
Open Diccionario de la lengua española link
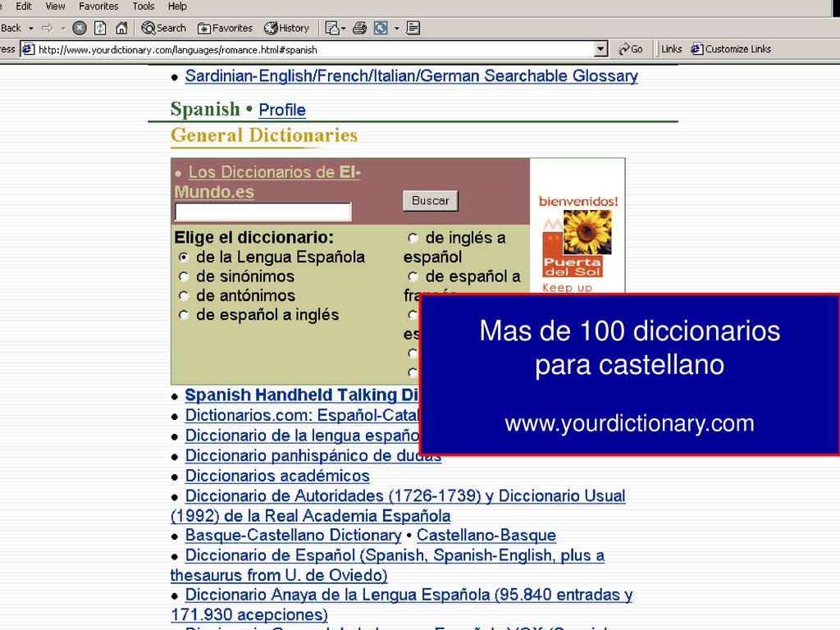tap(302, 436)
